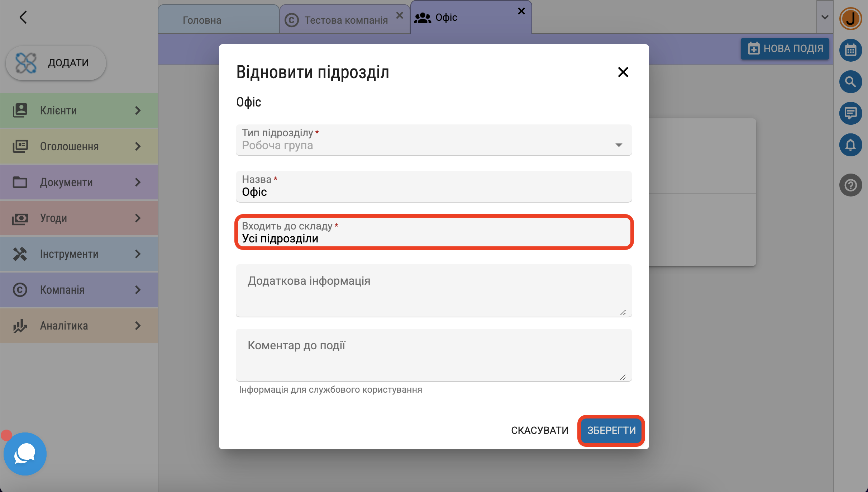Click the ЗБЕРЕГТИ button

click(x=611, y=430)
